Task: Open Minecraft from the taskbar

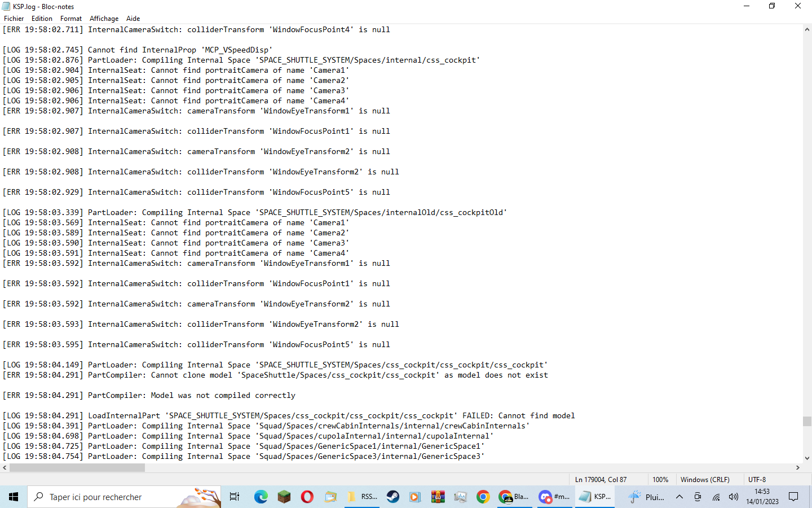Action: pyautogui.click(x=284, y=497)
